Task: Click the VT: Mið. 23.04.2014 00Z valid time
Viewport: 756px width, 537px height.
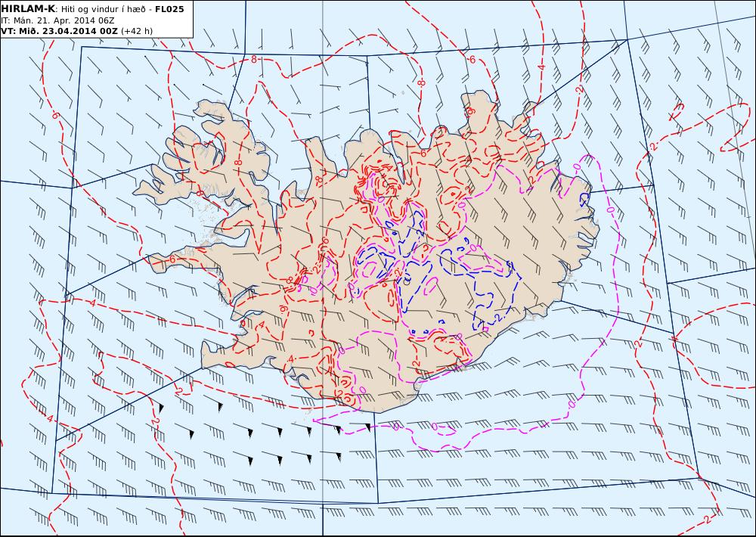Action: pos(59,31)
